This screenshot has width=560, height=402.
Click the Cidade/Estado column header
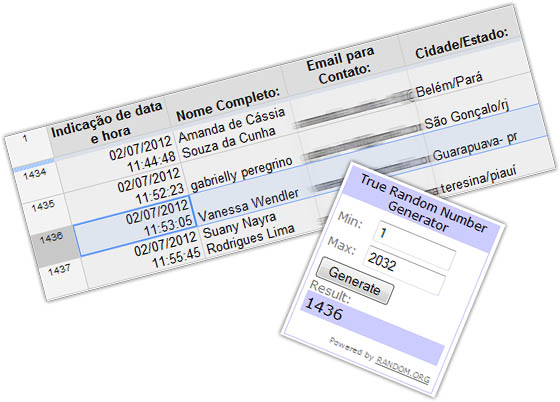[461, 43]
